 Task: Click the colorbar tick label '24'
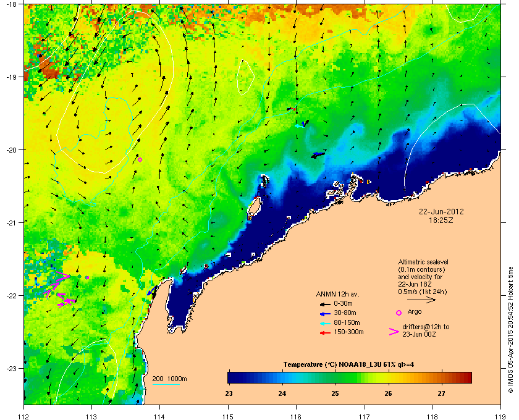282,393
